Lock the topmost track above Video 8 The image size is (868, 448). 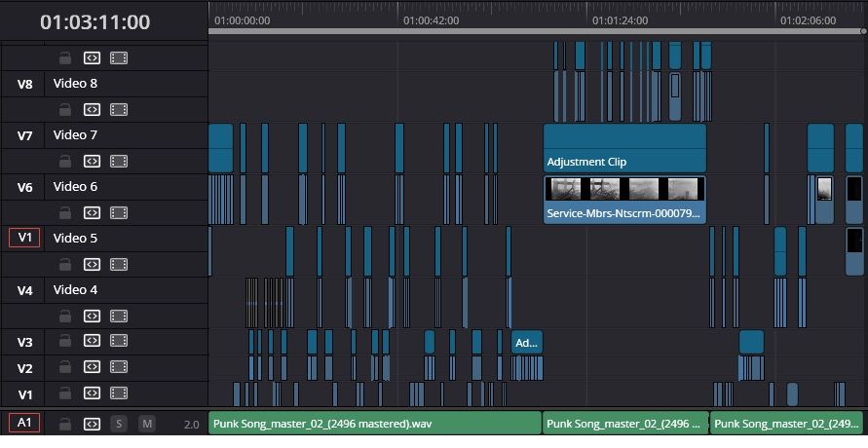click(x=65, y=58)
